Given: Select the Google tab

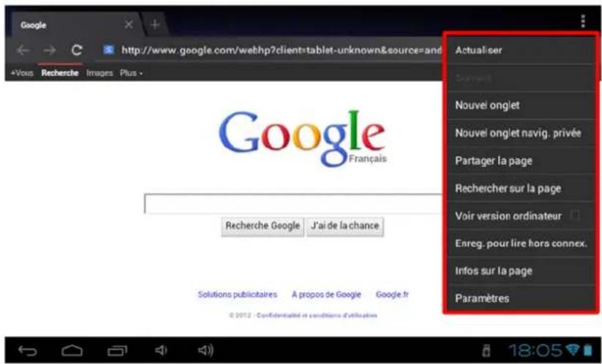Looking at the screenshot, I should (75, 25).
